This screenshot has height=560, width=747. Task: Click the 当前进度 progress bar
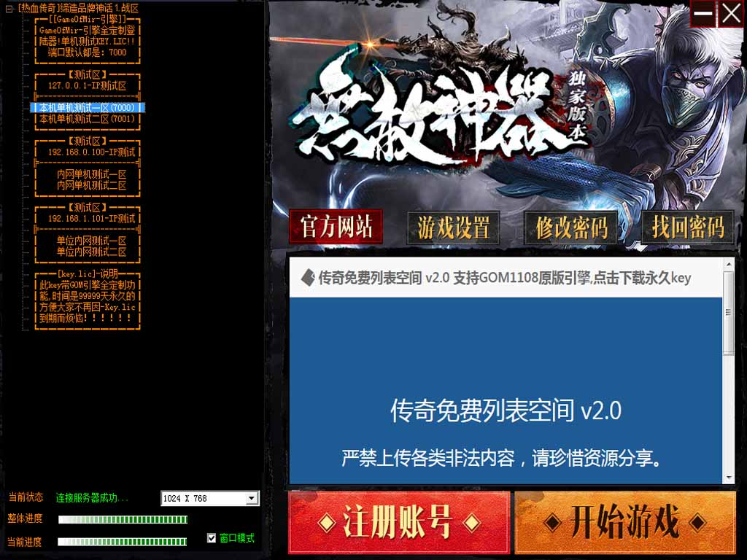[122, 542]
